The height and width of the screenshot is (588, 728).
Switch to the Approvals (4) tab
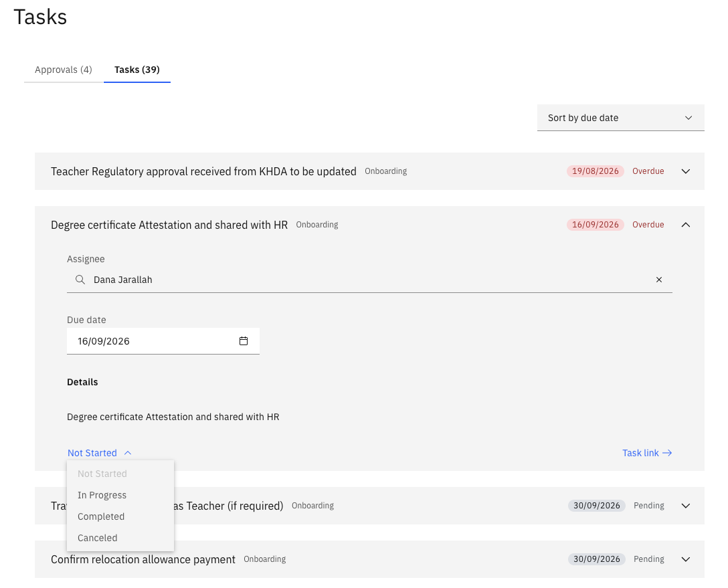pyautogui.click(x=63, y=70)
